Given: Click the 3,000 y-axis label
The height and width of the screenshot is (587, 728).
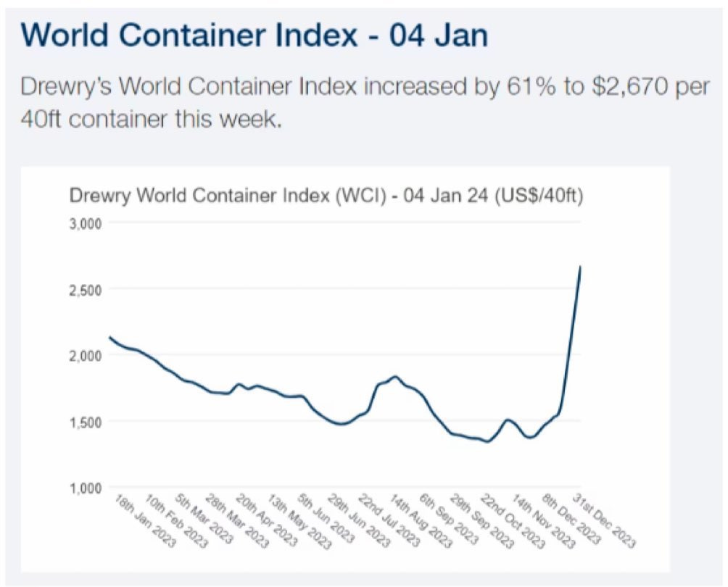Looking at the screenshot, I should [86, 222].
